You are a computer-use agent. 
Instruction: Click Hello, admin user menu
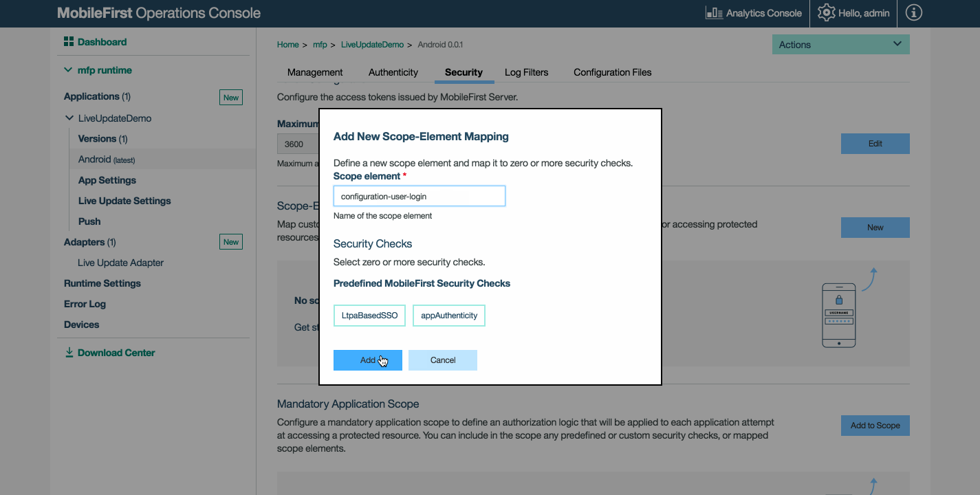click(864, 13)
